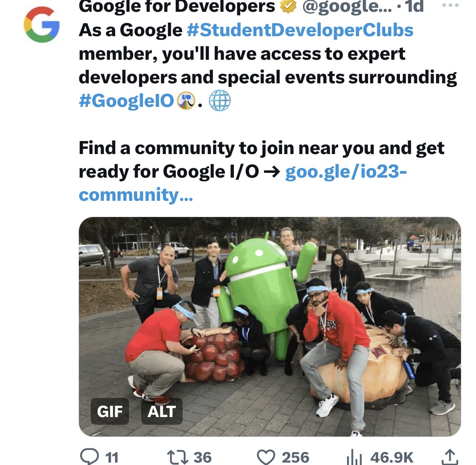Show image description via ALT badge
The image size is (476, 465).
pyautogui.click(x=162, y=411)
